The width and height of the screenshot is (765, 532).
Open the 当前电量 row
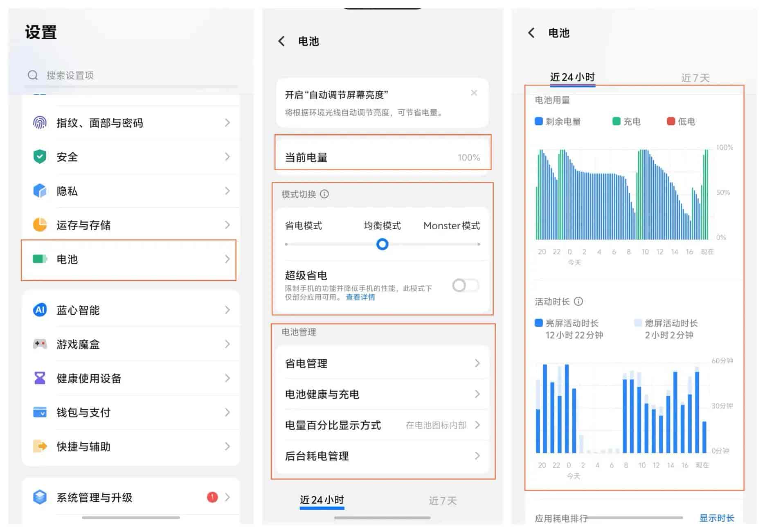[382, 157]
